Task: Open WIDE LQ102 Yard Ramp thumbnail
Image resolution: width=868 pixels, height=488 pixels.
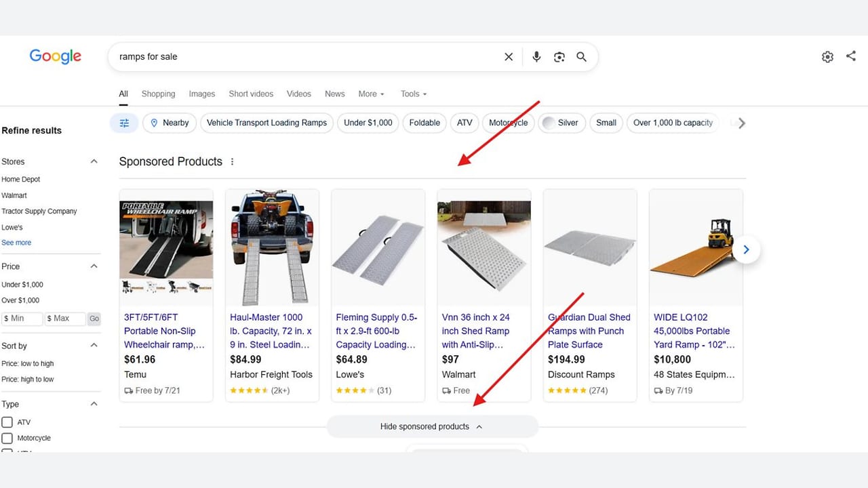Action: click(x=696, y=247)
